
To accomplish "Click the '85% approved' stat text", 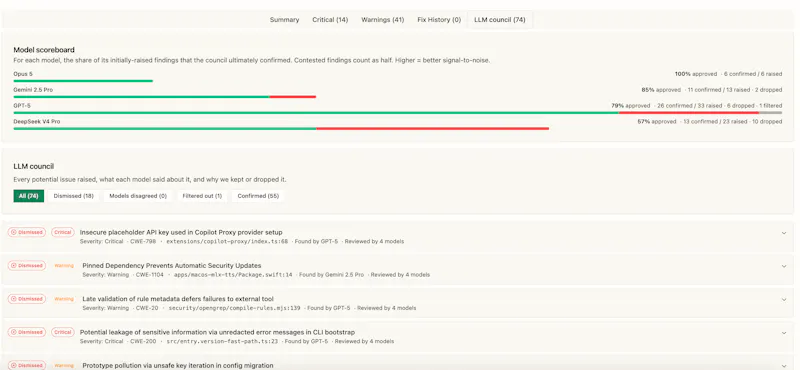I will coord(661,90).
